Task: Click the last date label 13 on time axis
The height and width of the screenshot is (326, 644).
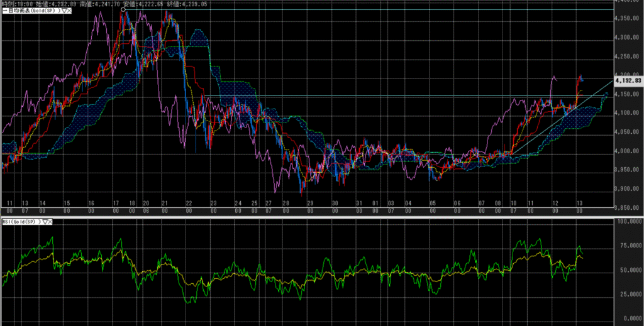Action: 579,204
